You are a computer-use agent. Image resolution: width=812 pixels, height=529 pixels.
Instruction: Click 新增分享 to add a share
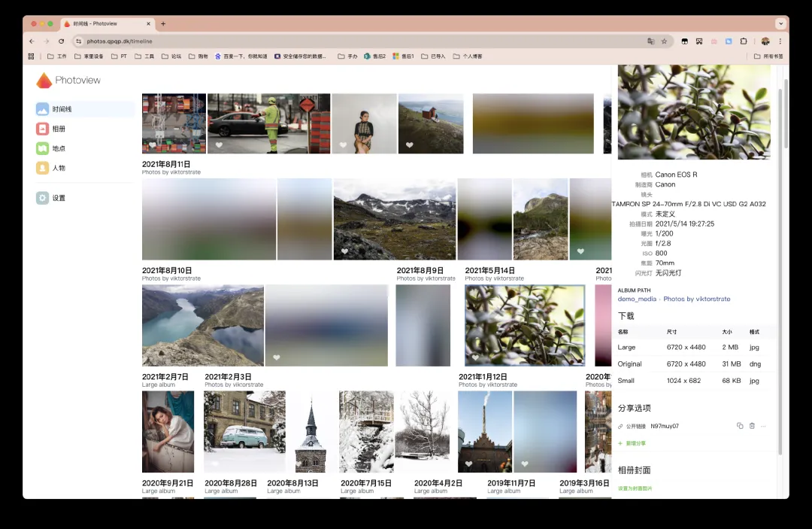(635, 443)
